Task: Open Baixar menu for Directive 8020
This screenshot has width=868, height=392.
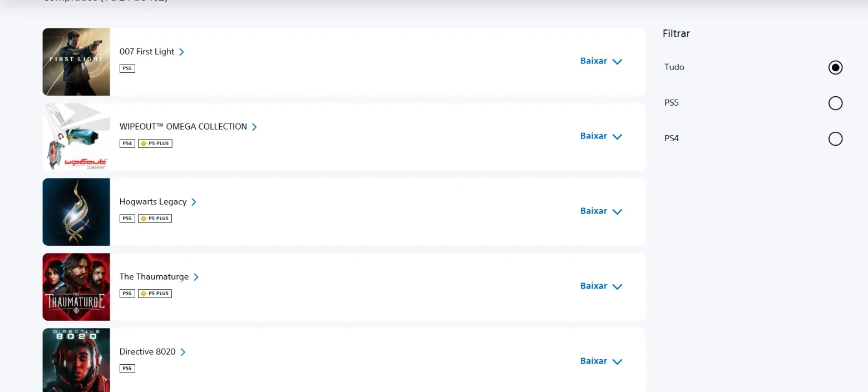Action: (x=601, y=361)
